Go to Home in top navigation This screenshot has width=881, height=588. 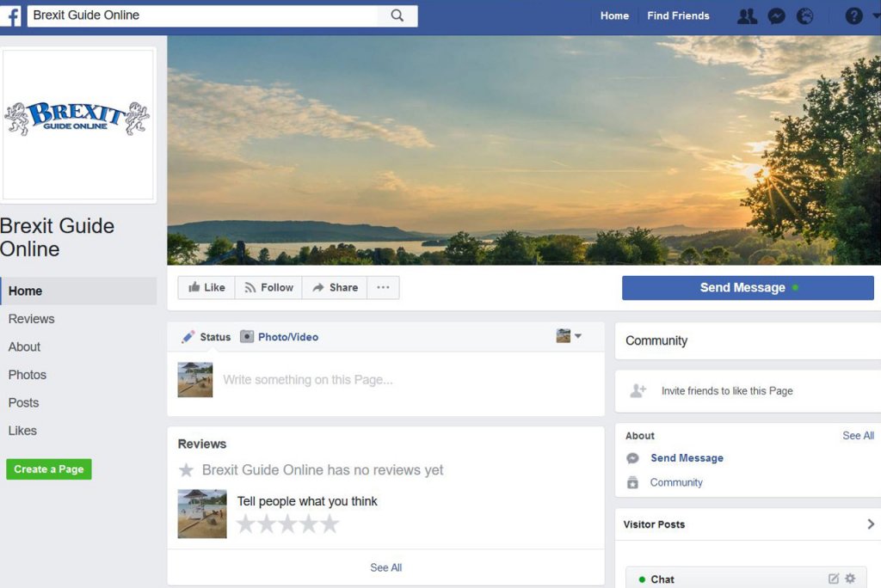(x=614, y=15)
